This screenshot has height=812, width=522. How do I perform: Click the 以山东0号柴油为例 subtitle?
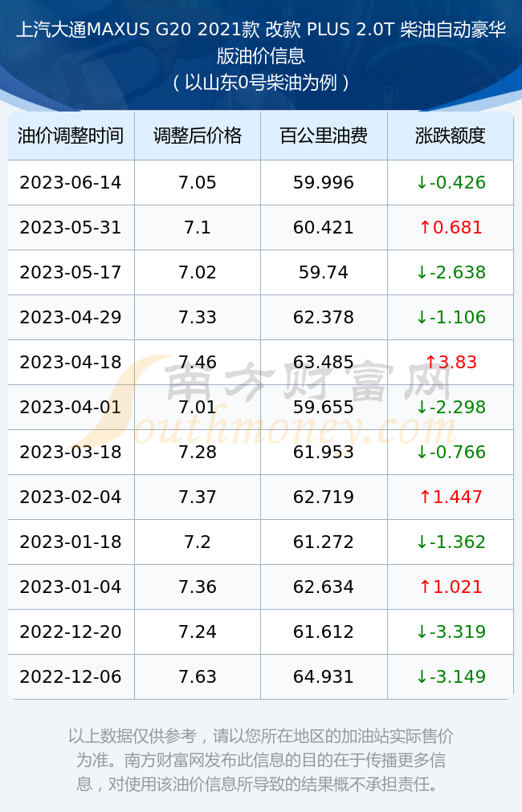pyautogui.click(x=261, y=83)
